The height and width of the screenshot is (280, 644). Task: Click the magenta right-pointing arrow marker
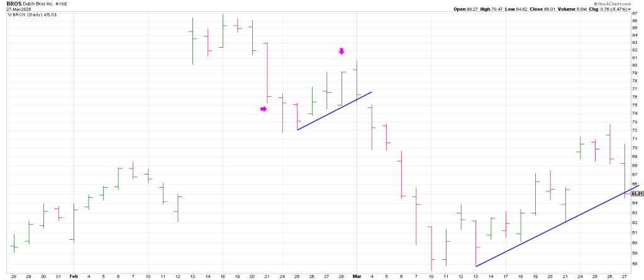click(x=264, y=109)
